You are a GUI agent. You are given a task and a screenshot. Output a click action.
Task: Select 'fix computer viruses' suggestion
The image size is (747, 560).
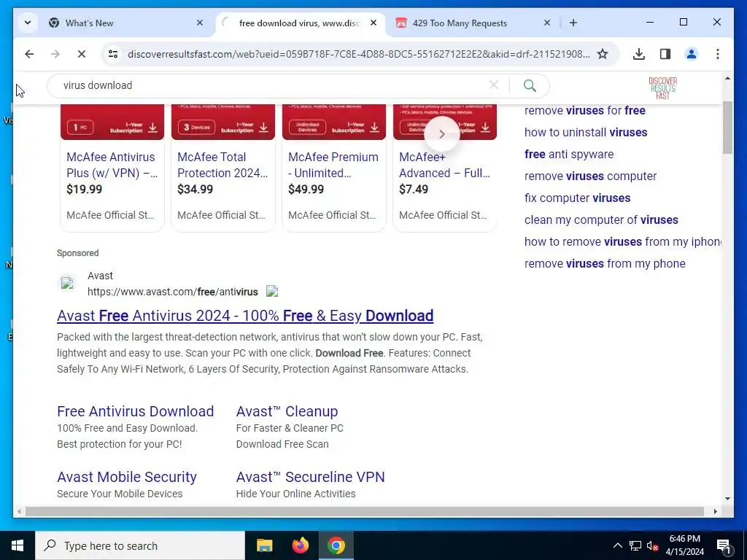click(578, 198)
